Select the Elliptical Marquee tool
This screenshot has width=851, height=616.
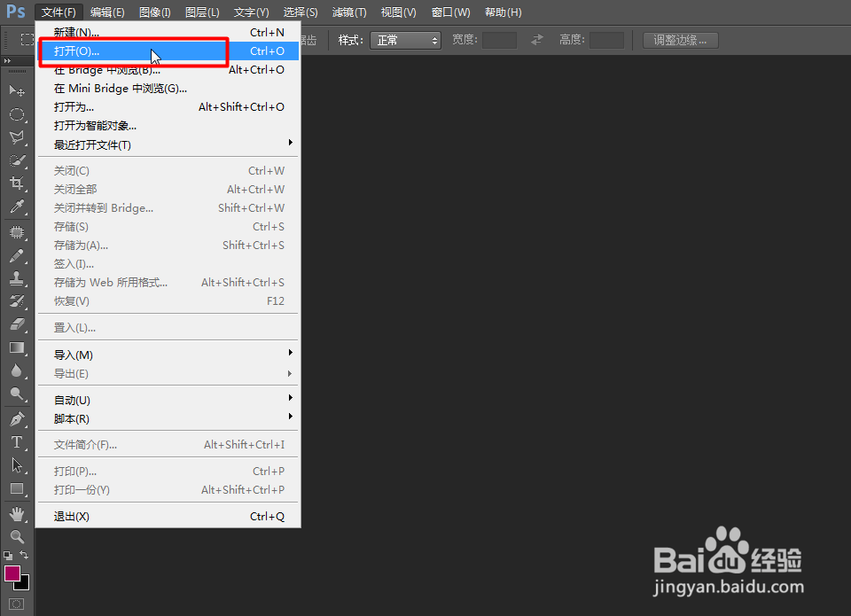point(17,114)
